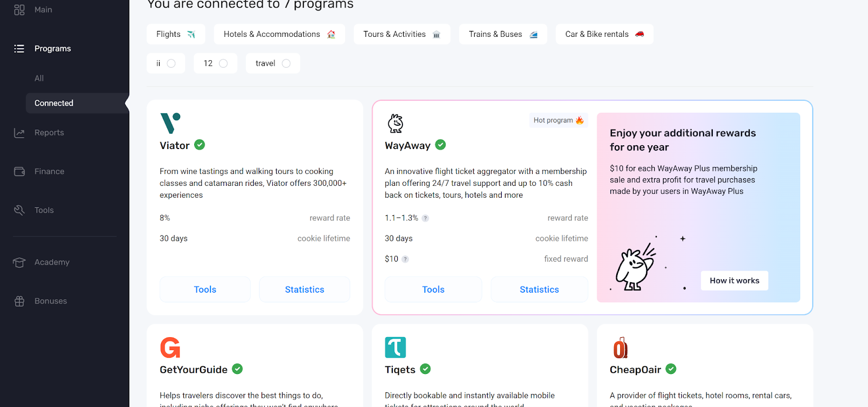Click the Hot program badge
868x407 pixels.
(x=559, y=120)
